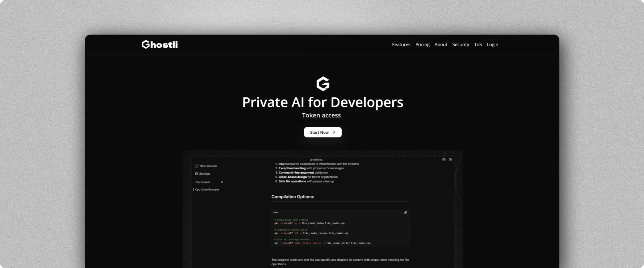Select the Cpp Code Example session
Screen dimensions: 644x268
(207, 189)
